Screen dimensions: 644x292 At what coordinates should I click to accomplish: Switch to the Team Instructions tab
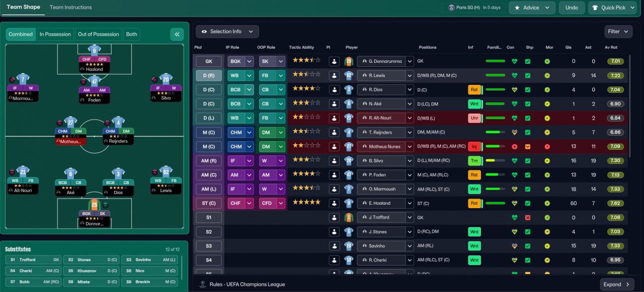point(71,7)
